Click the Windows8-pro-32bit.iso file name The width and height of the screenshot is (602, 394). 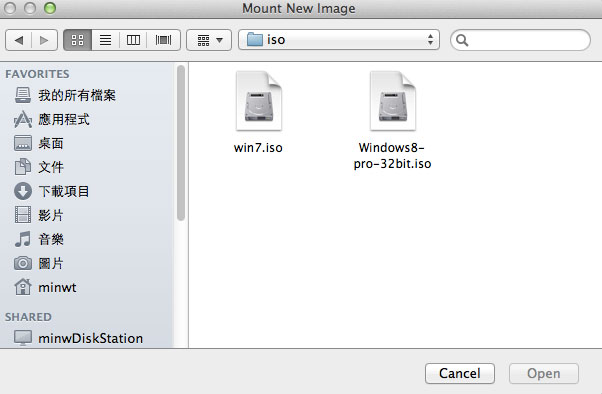click(x=392, y=156)
